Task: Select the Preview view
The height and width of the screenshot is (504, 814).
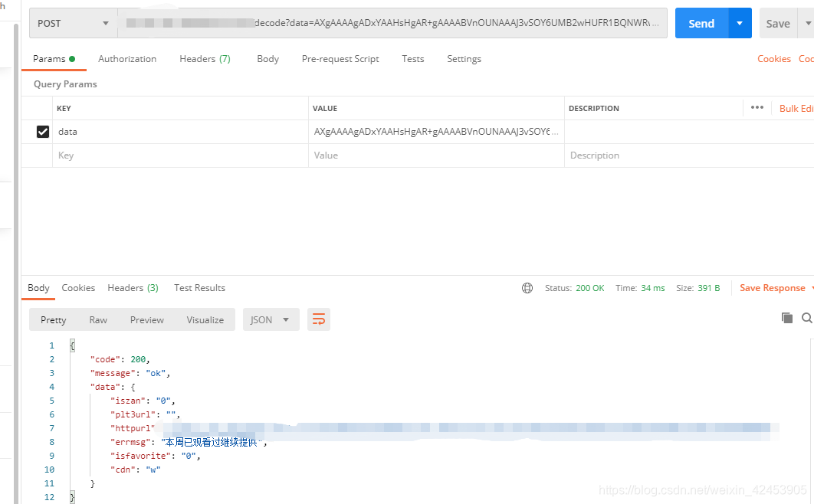Action: pyautogui.click(x=147, y=320)
